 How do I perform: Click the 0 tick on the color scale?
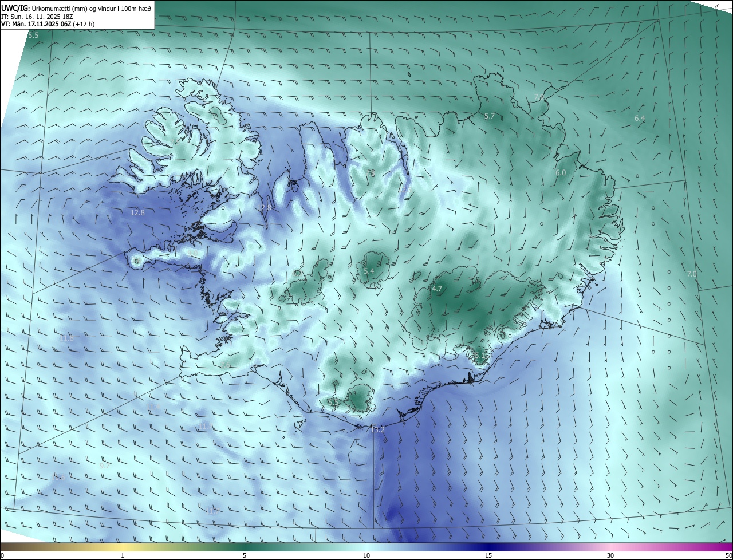(2, 555)
